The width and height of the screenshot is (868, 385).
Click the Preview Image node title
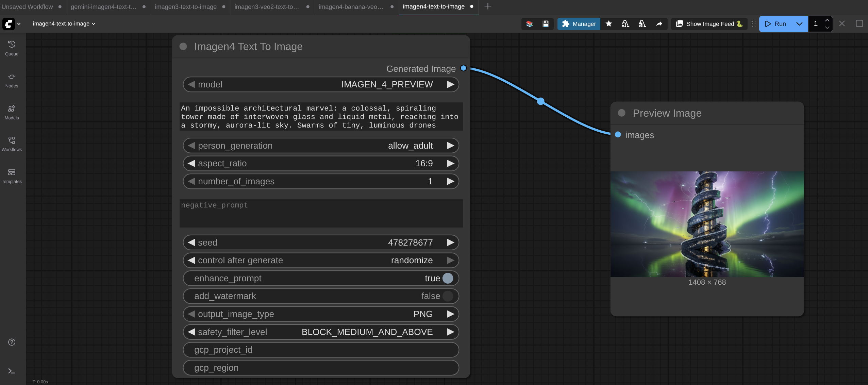click(x=667, y=113)
